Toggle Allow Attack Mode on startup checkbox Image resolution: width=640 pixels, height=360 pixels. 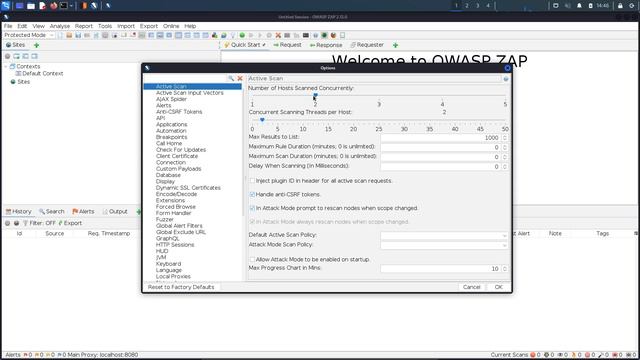point(252,260)
